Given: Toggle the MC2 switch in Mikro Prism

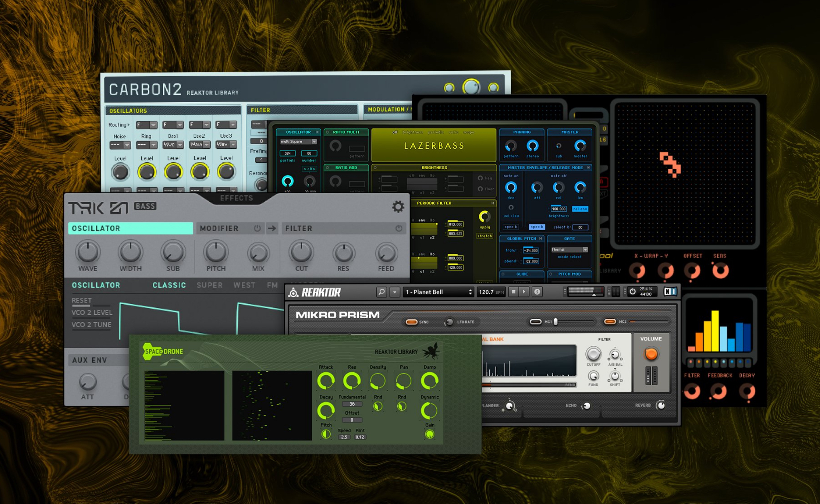Looking at the screenshot, I should [x=610, y=321].
